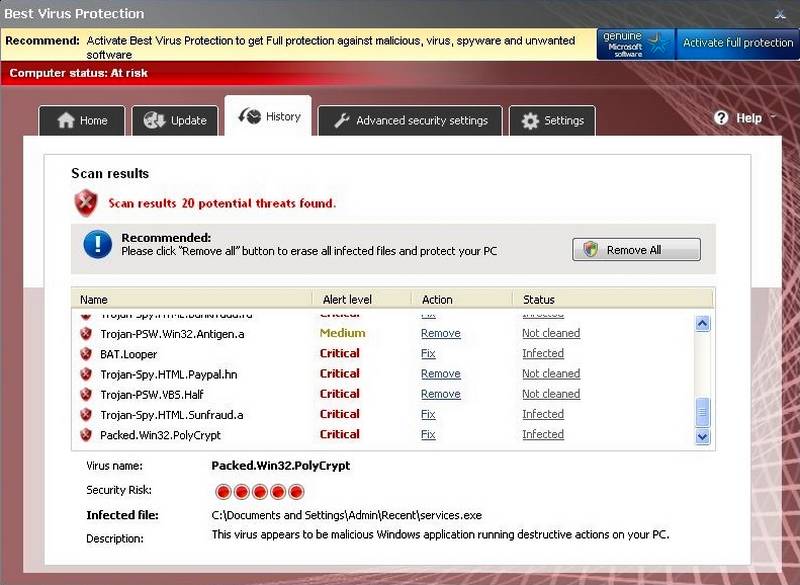Go to the Settings tab

tap(552, 120)
